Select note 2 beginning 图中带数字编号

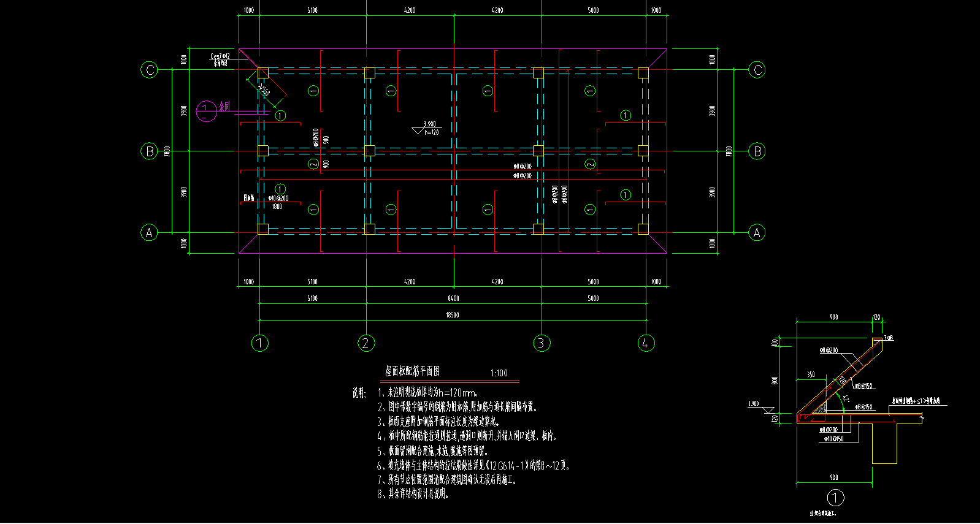tap(457, 407)
